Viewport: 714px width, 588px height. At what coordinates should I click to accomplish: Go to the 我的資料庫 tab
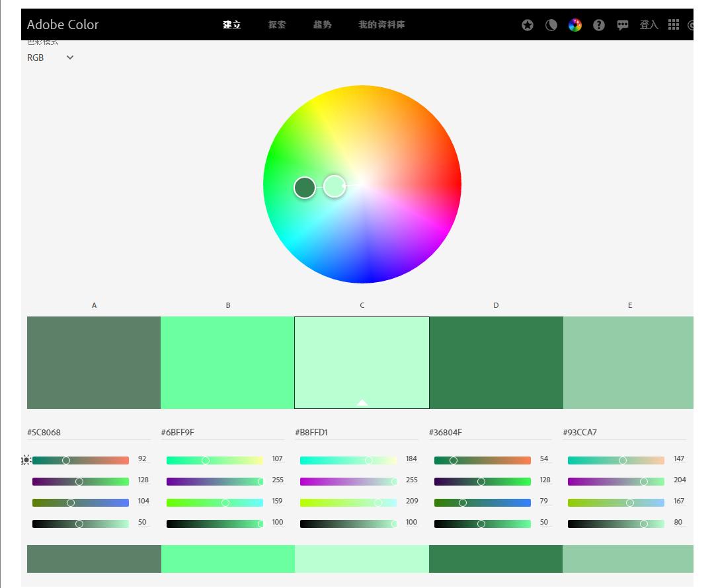(381, 25)
